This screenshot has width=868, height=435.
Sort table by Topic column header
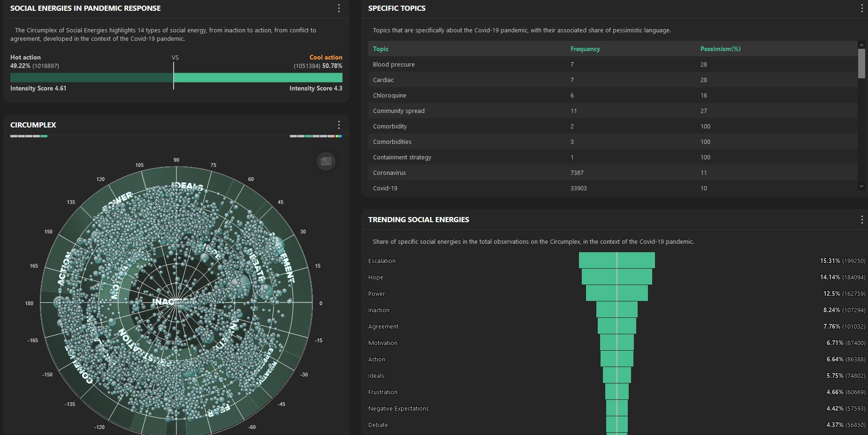tap(381, 49)
